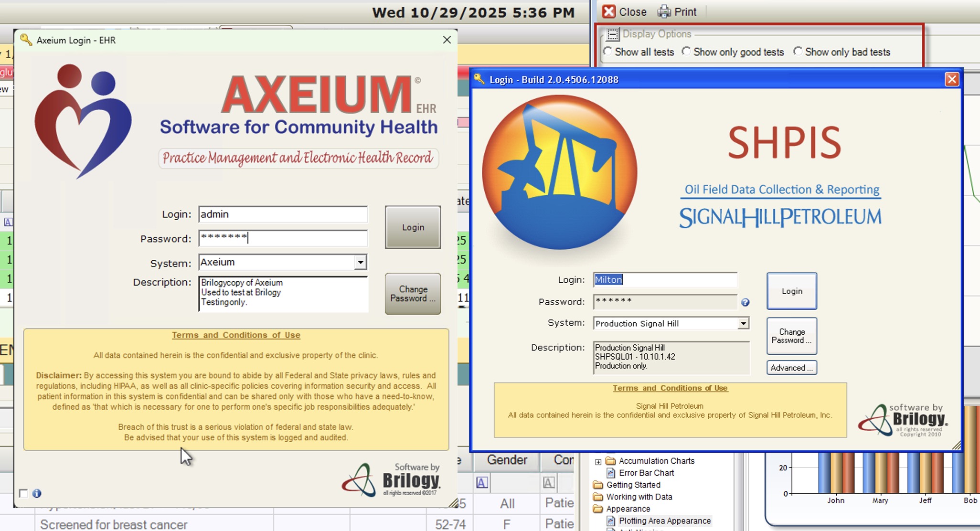Click the '52-74' age range cell
The image size is (980, 531).
click(x=450, y=524)
